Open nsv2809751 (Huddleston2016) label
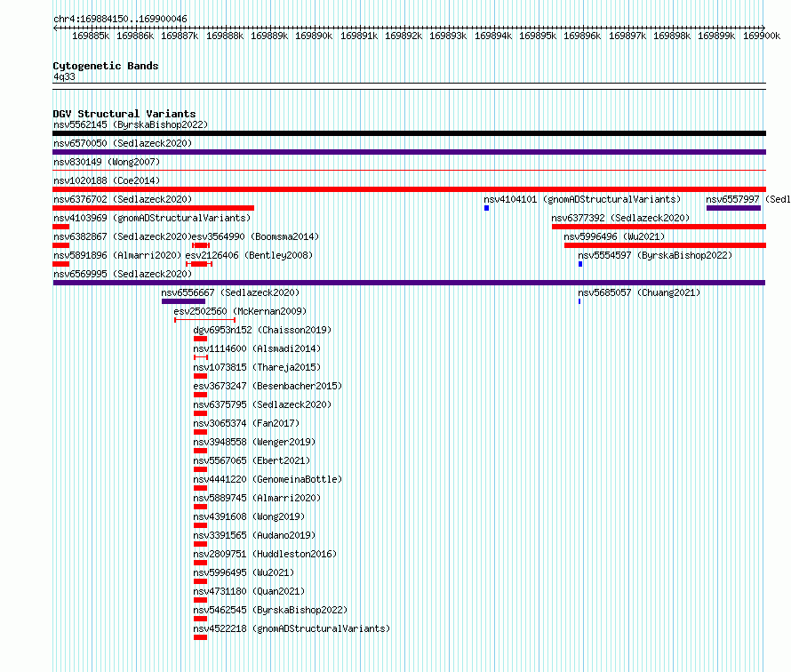 [265, 554]
